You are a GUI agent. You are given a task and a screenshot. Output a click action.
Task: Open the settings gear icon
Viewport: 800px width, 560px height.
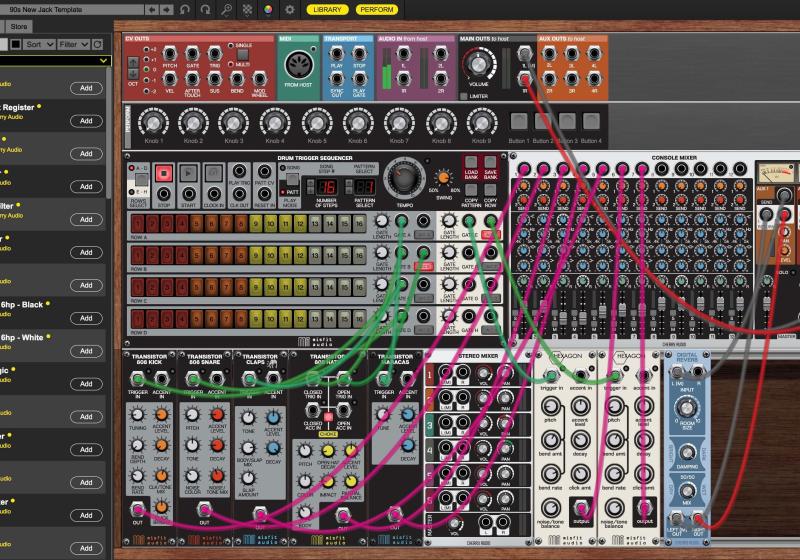pos(289,9)
